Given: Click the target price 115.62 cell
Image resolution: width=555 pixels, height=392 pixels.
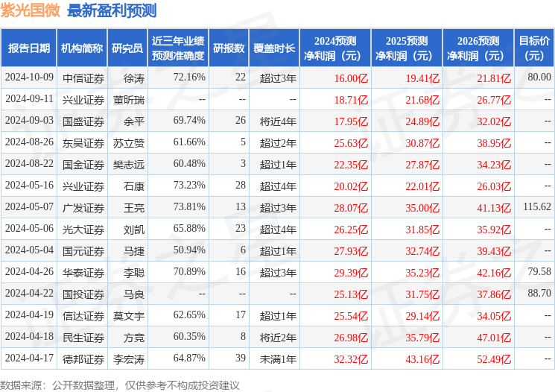Looking at the screenshot, I should pos(536,207).
